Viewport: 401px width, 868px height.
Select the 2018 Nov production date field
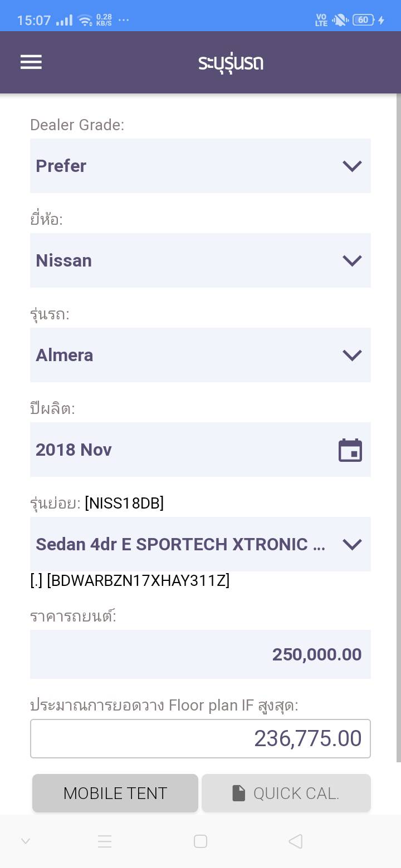[184, 450]
